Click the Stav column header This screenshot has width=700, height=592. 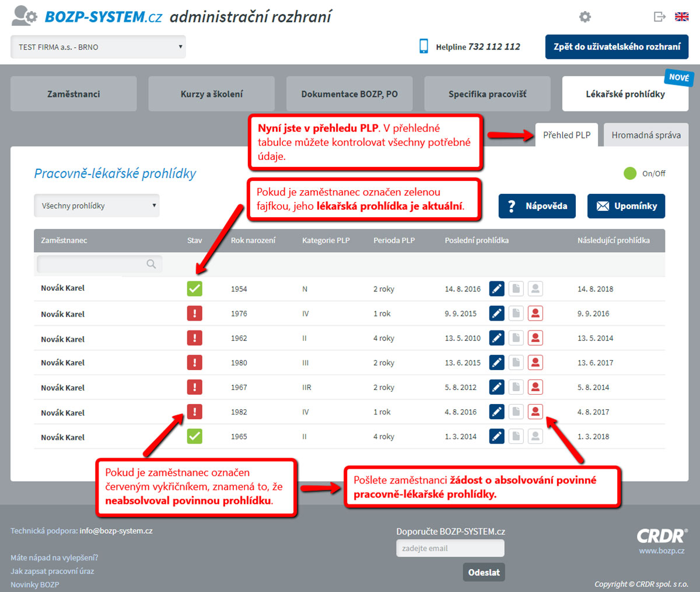195,240
